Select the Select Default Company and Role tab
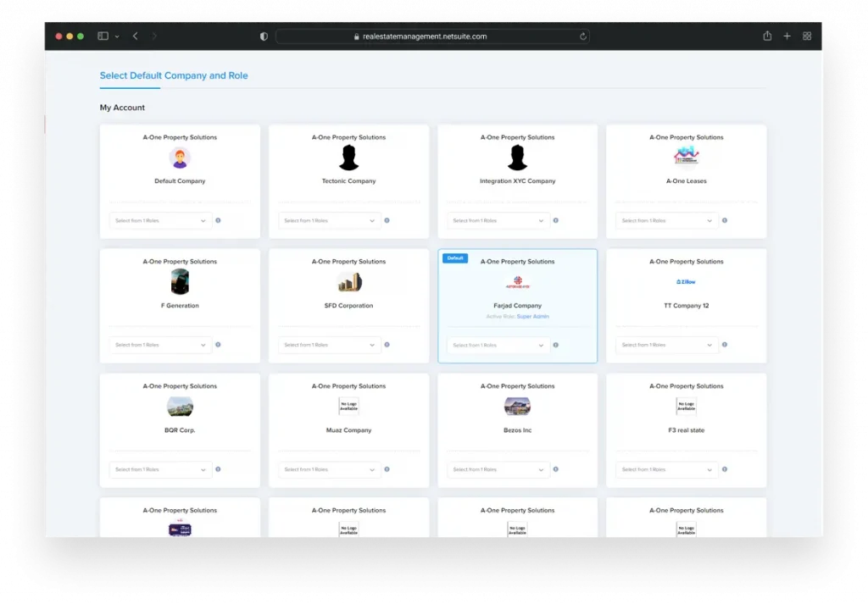The width and height of the screenshot is (868, 604). [x=174, y=75]
